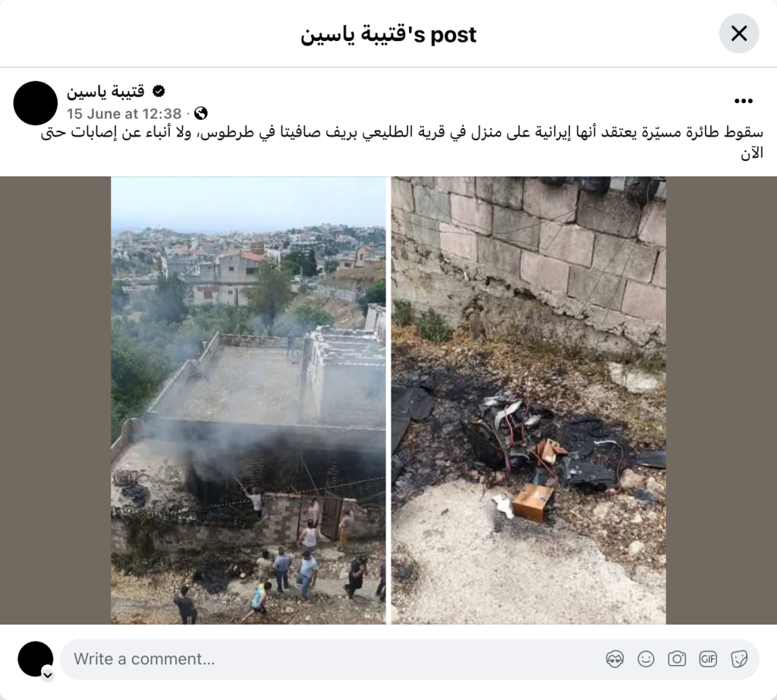Open the GIF picker

[708, 659]
